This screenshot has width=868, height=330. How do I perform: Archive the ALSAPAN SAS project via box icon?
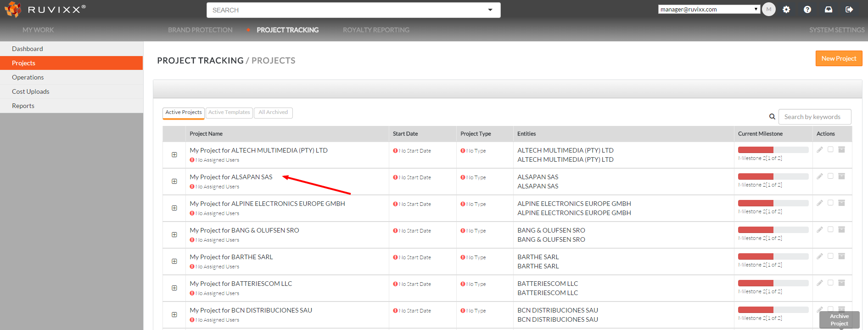841,176
